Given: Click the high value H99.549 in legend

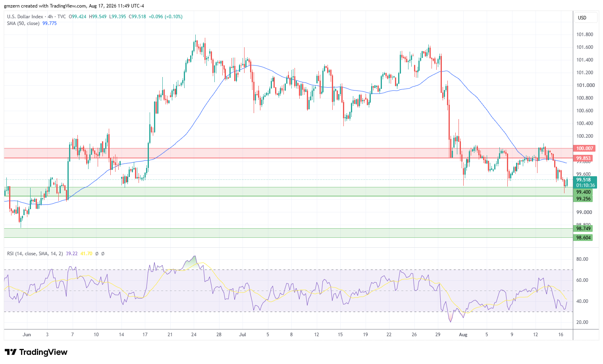Looking at the screenshot, I should point(98,17).
